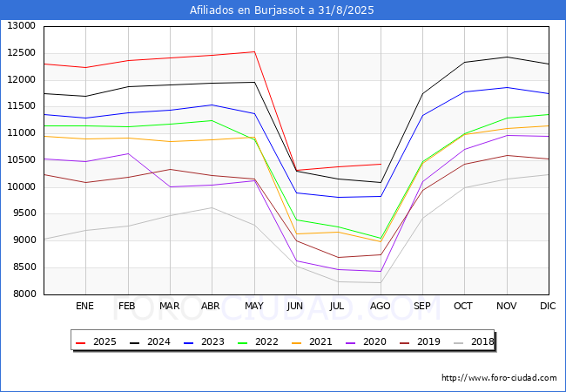Click the OCT month axis label
The height and width of the screenshot is (392, 566).
click(x=463, y=306)
